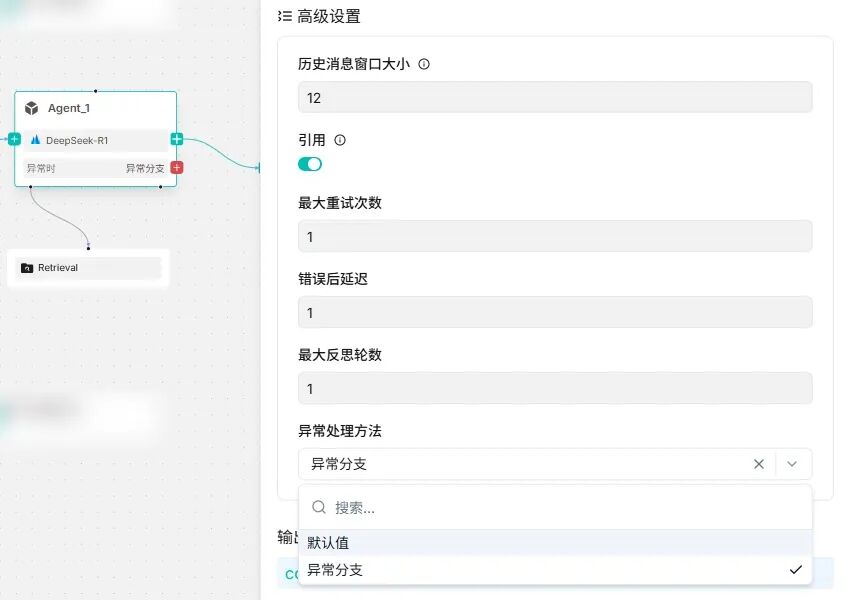
Task: Toggle off the 引用 switch
Action: point(310,164)
